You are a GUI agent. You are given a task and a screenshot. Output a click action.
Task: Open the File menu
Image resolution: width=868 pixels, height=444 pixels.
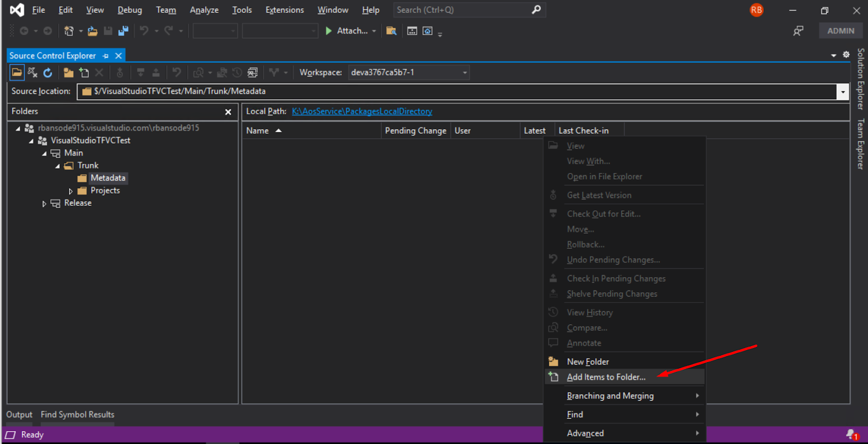coord(39,10)
